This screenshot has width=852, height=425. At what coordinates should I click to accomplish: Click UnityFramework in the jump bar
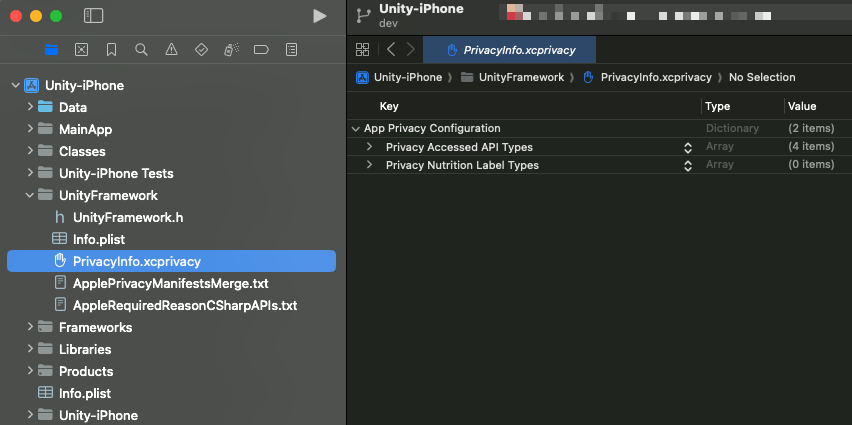click(x=521, y=77)
